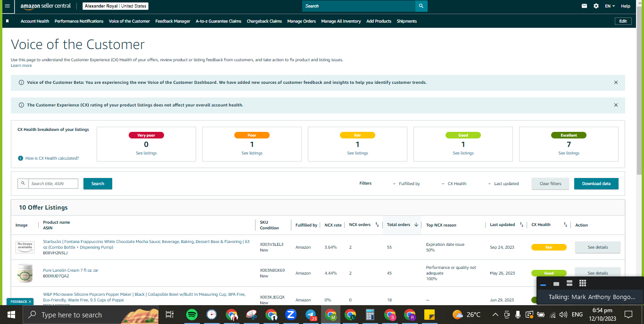Sort by CX Health column arrows
The height and width of the screenshot is (324, 644).
(x=565, y=225)
